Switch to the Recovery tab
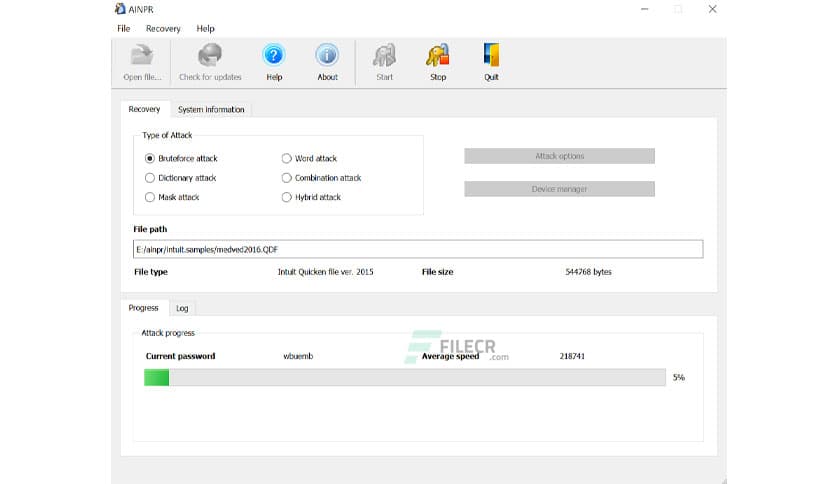This screenshot has height=484, width=836. 144,109
